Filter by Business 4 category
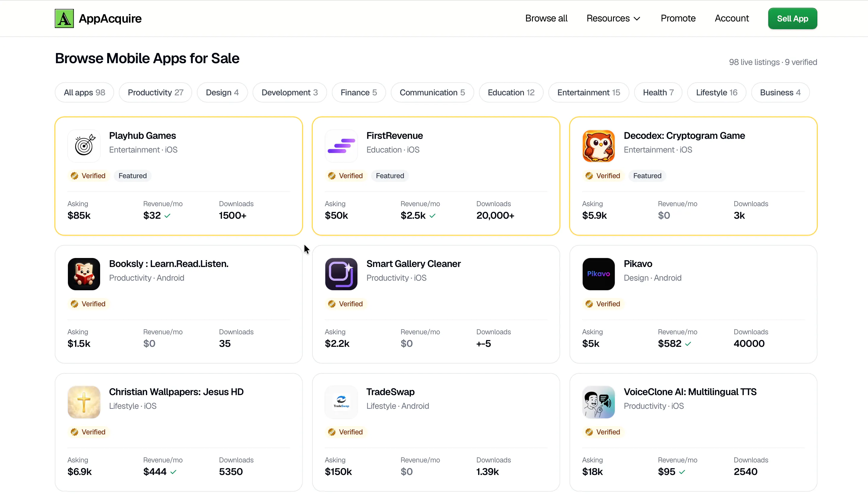Image resolution: width=868 pixels, height=497 pixels. [780, 92]
